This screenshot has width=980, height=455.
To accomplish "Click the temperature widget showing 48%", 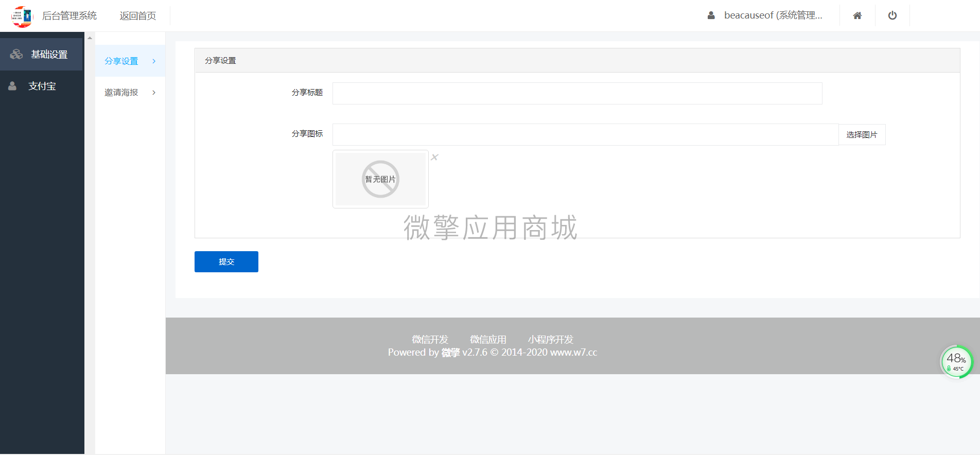I will tap(957, 361).
